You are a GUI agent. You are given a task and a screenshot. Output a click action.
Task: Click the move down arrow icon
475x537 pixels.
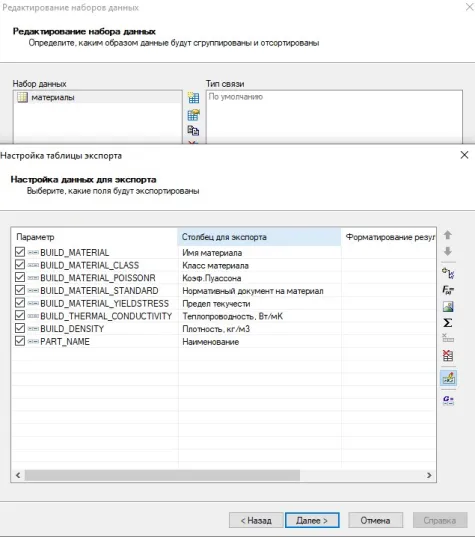pyautogui.click(x=448, y=251)
